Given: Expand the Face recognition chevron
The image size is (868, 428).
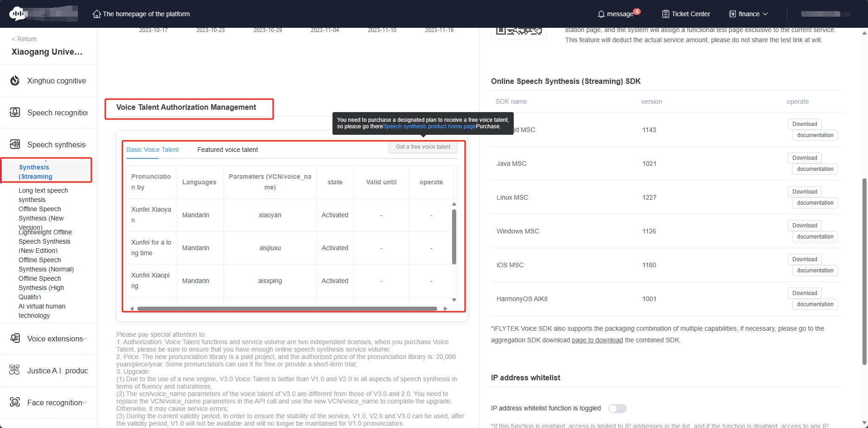Looking at the screenshot, I should click(x=85, y=403).
